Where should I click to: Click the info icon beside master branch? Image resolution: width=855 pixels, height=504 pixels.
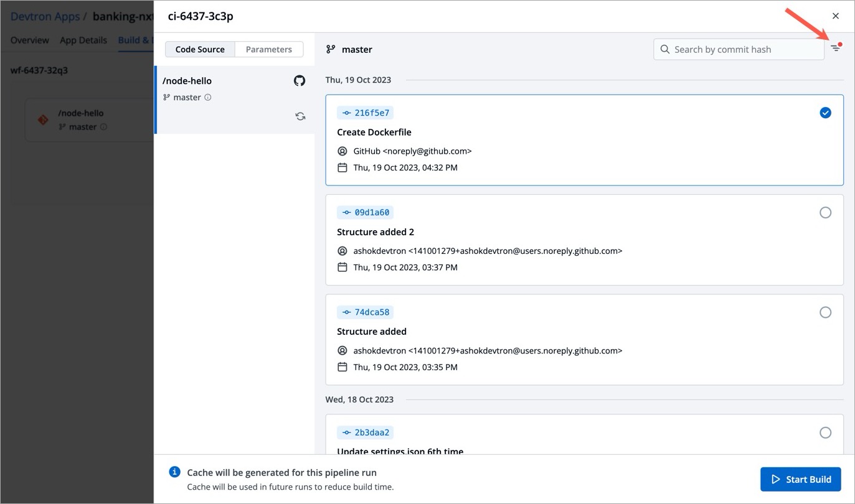pos(208,98)
